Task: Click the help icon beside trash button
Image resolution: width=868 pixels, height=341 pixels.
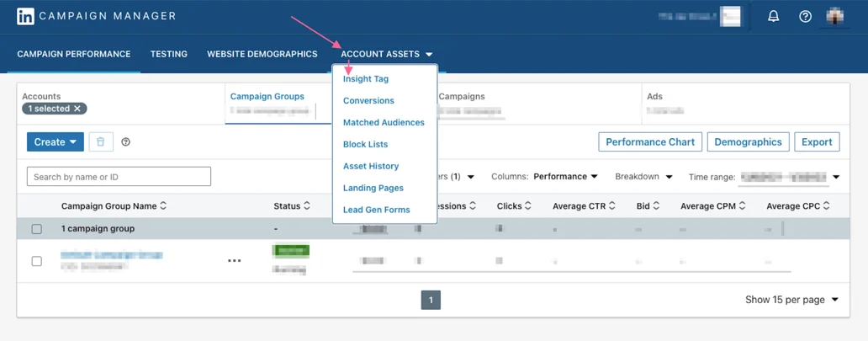Action: click(x=125, y=142)
